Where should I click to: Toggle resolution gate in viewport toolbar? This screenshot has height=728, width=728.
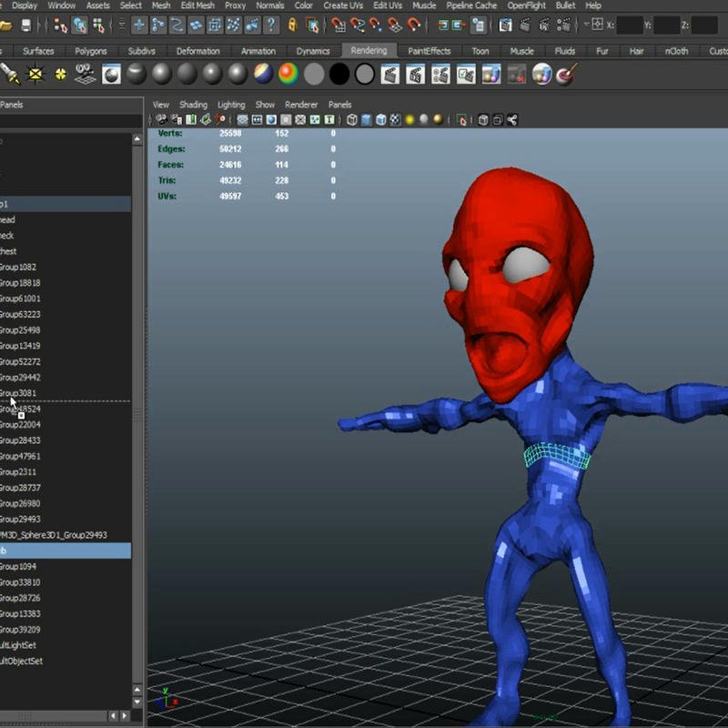271,120
